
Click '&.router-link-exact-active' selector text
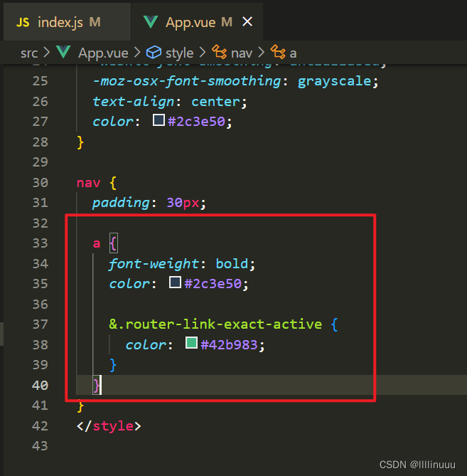tap(215, 324)
